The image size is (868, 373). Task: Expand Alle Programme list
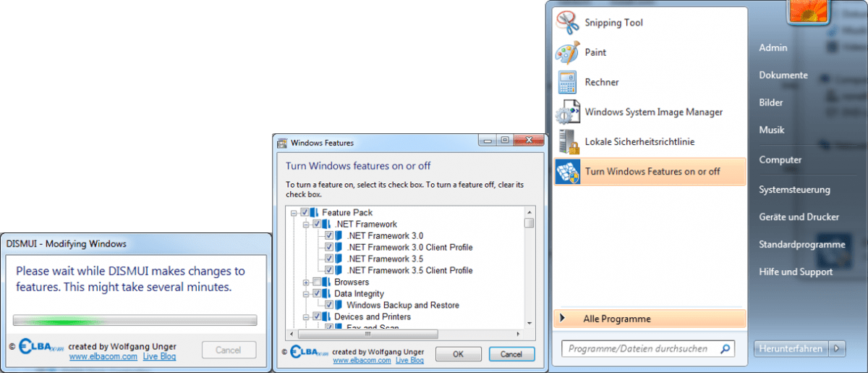pos(650,319)
